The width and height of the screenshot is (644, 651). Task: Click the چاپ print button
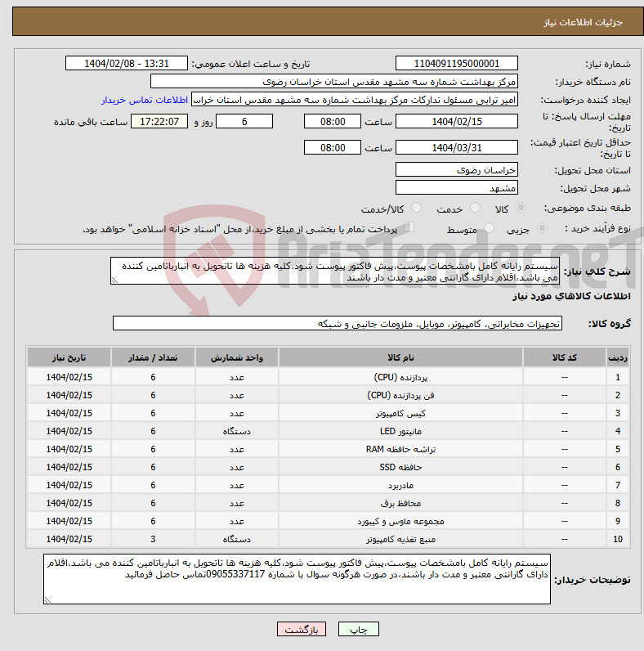(359, 629)
